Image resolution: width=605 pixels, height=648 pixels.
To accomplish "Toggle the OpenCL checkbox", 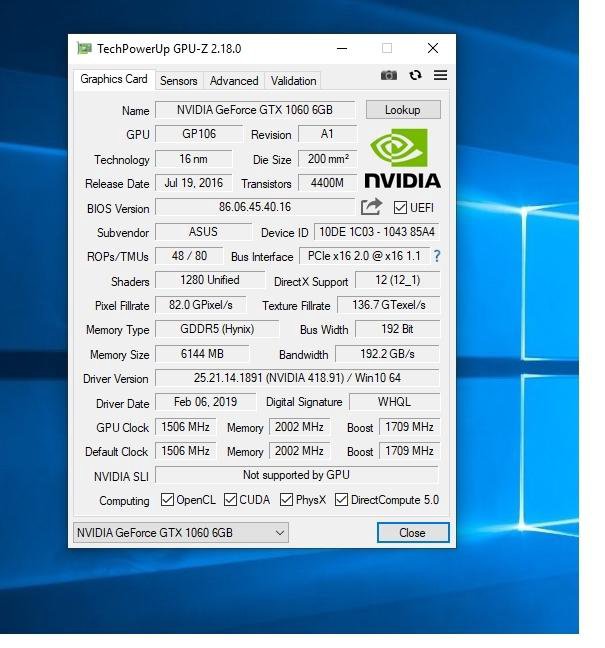I will click(x=168, y=500).
